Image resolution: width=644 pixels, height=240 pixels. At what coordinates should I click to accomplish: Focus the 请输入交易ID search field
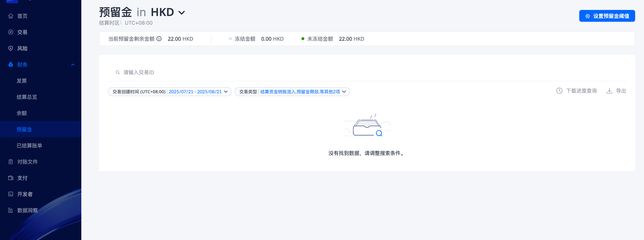pyautogui.click(x=250, y=72)
